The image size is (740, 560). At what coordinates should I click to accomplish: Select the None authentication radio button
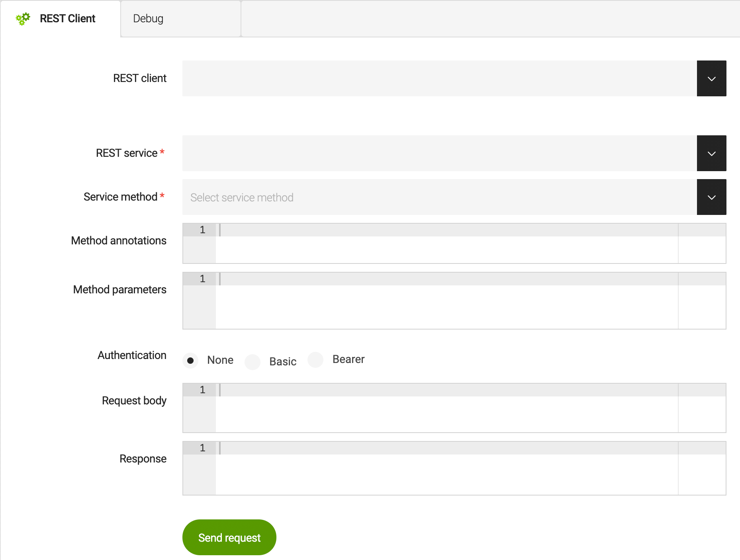click(x=190, y=361)
